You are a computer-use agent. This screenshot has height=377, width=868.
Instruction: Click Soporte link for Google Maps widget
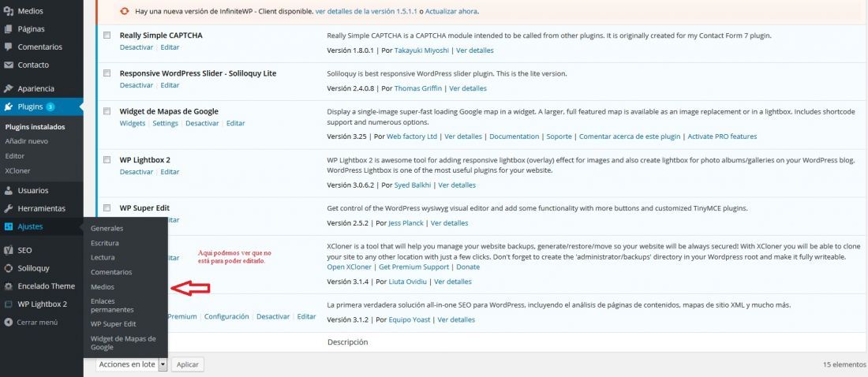(559, 136)
